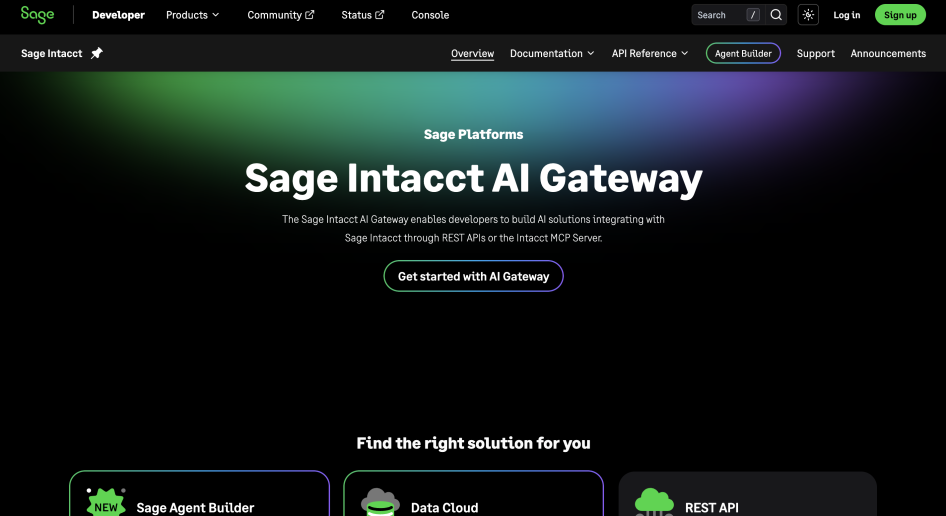Expand the Products dropdown menu
This screenshot has height=516, width=946.
192,15
